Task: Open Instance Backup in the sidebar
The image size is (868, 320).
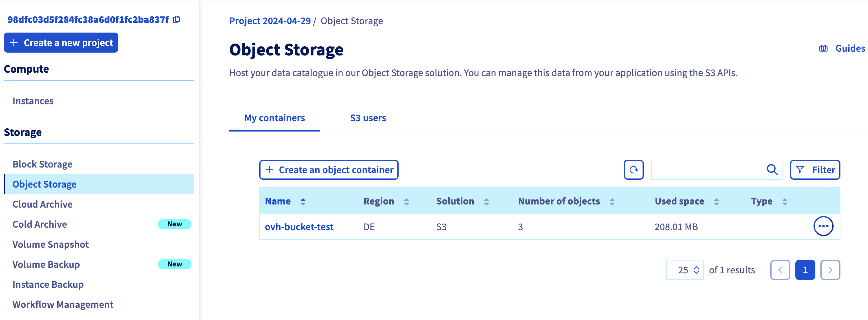Action: (48, 284)
